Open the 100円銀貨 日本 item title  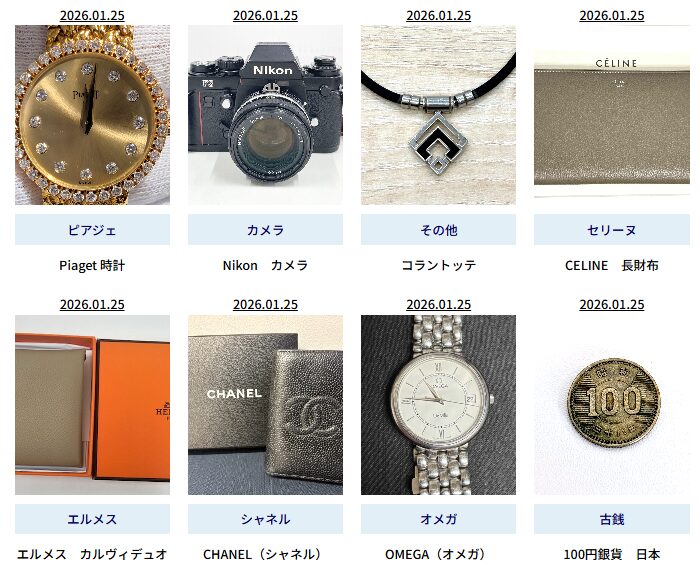pos(612,555)
